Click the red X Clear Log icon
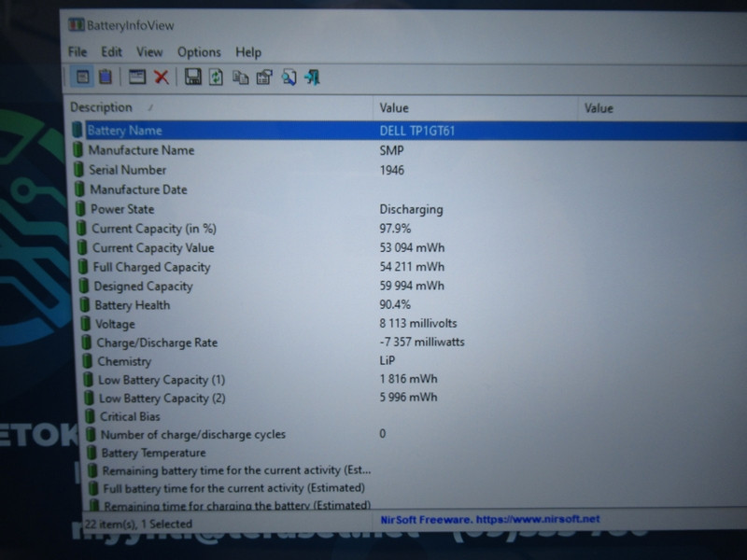The height and width of the screenshot is (560, 747). pyautogui.click(x=162, y=77)
